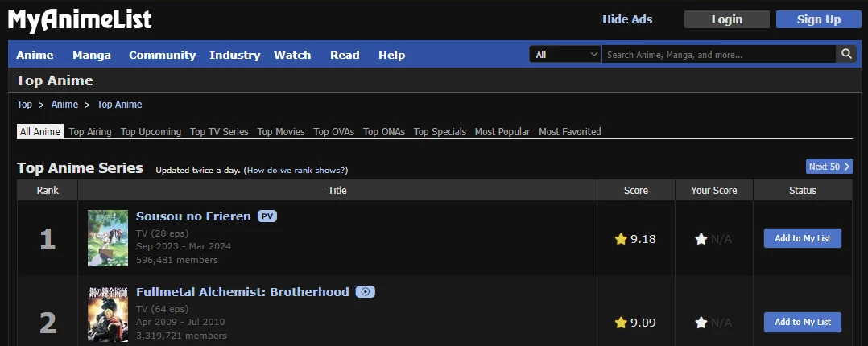
Task: Open the Community navigation menu
Action: [x=162, y=55]
